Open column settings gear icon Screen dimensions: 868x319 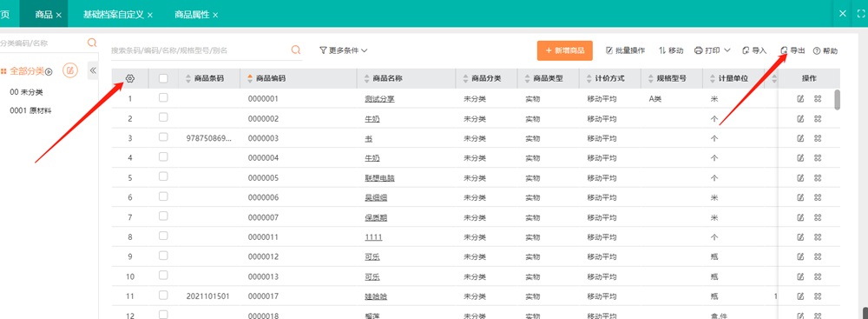click(130, 79)
